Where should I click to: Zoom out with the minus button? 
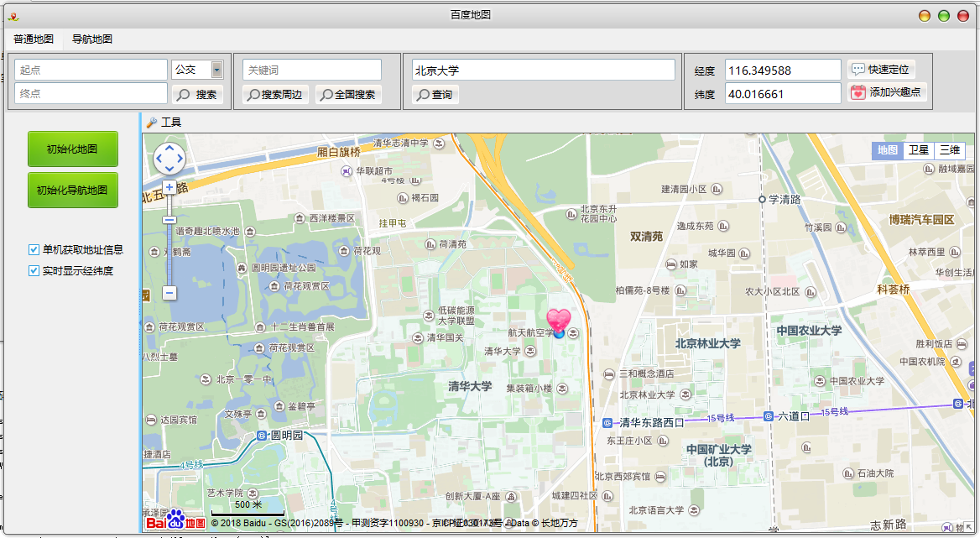pyautogui.click(x=169, y=292)
